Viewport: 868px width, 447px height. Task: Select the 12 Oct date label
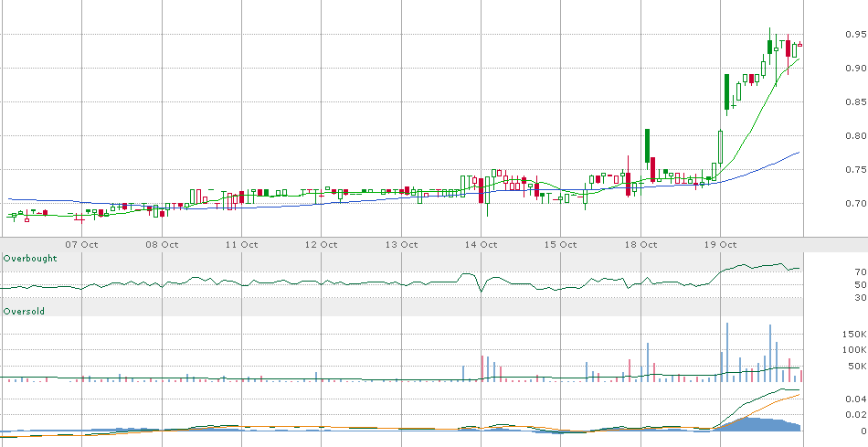coord(321,244)
